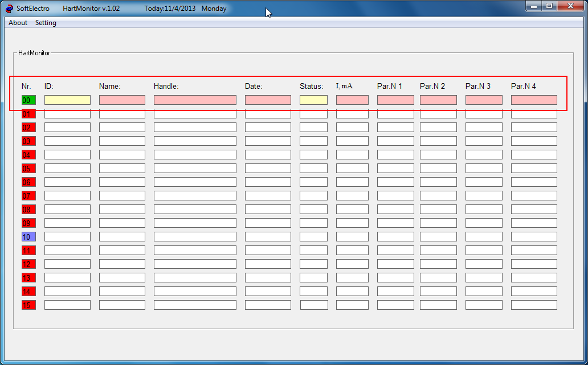Select the green 00 device number box
The width and height of the screenshot is (588, 365).
[28, 100]
